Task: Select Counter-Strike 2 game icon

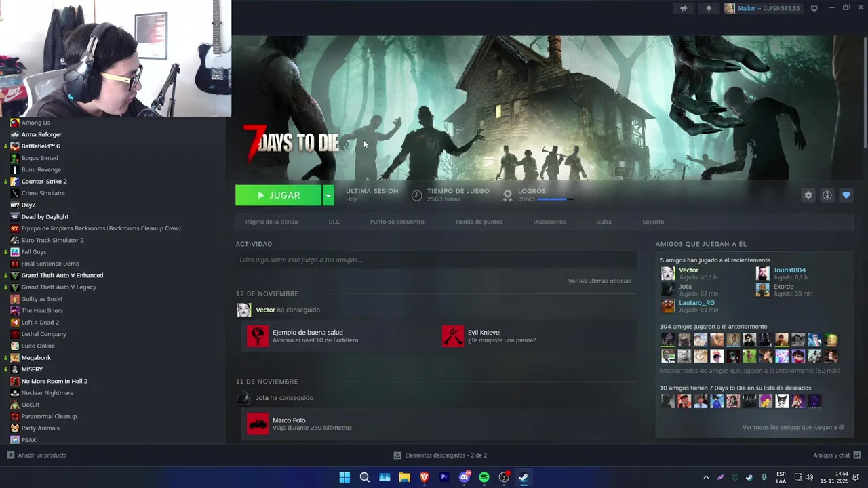Action: pos(15,182)
